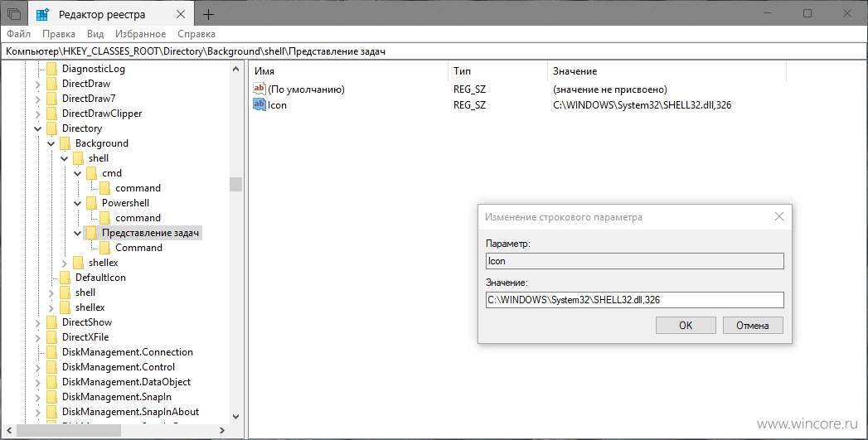Viewport: 868px width, 440px height.
Task: Click the Значение input field
Action: click(635, 300)
